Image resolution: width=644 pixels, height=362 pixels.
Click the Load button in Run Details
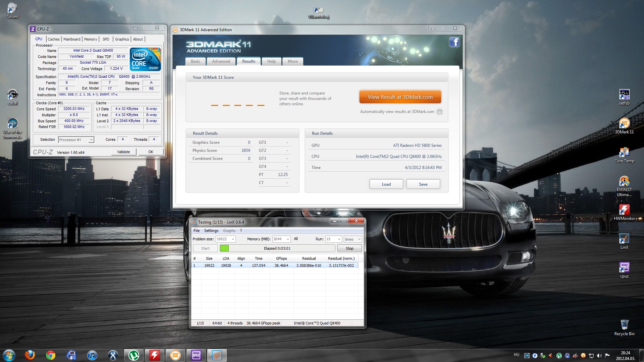point(386,184)
